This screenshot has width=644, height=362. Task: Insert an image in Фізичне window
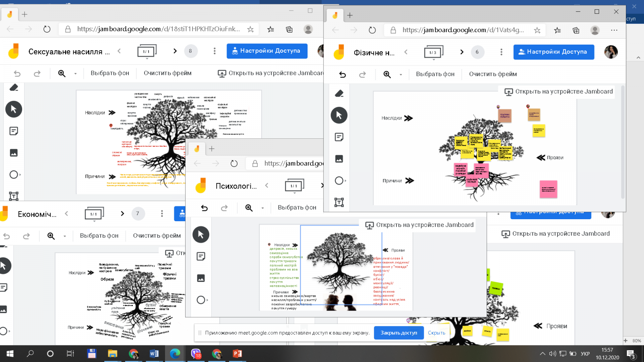pos(339,159)
